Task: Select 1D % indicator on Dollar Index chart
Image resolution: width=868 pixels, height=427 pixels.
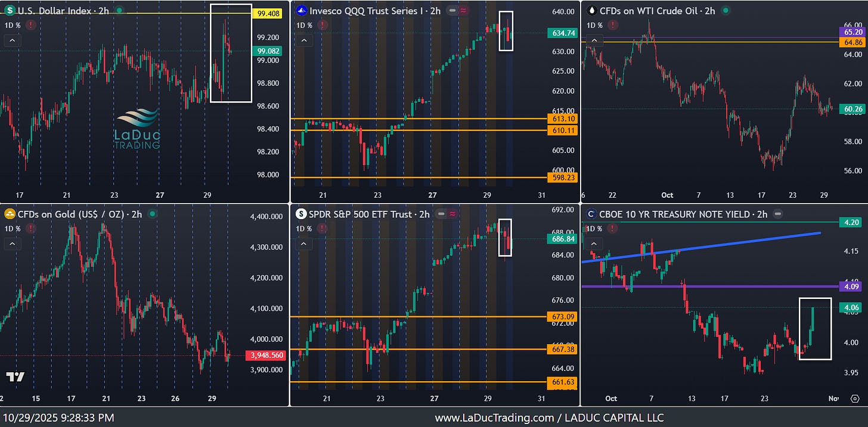Action: [13, 25]
